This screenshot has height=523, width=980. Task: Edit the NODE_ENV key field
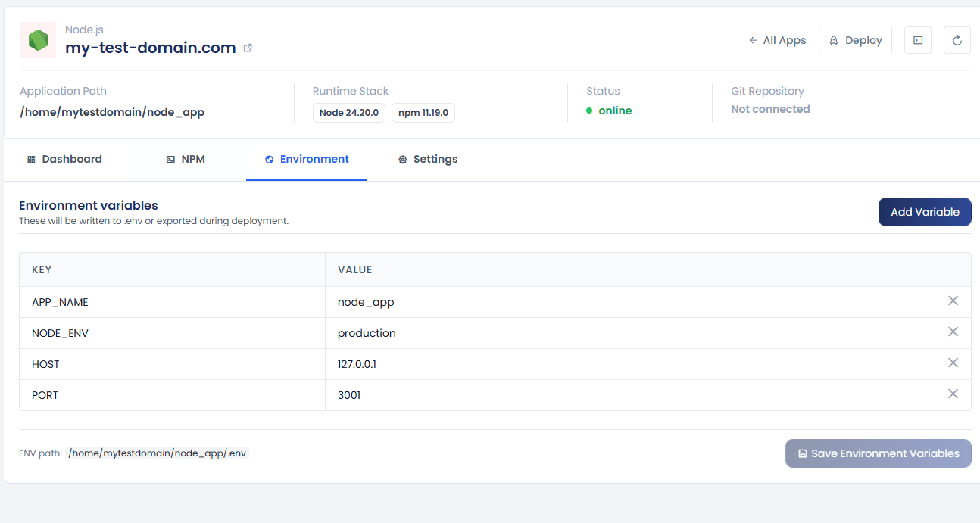[x=172, y=333]
